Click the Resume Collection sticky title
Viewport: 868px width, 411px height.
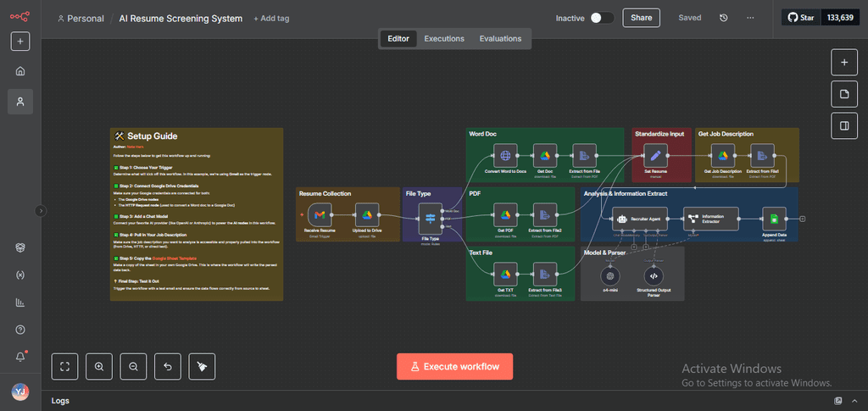(x=325, y=193)
